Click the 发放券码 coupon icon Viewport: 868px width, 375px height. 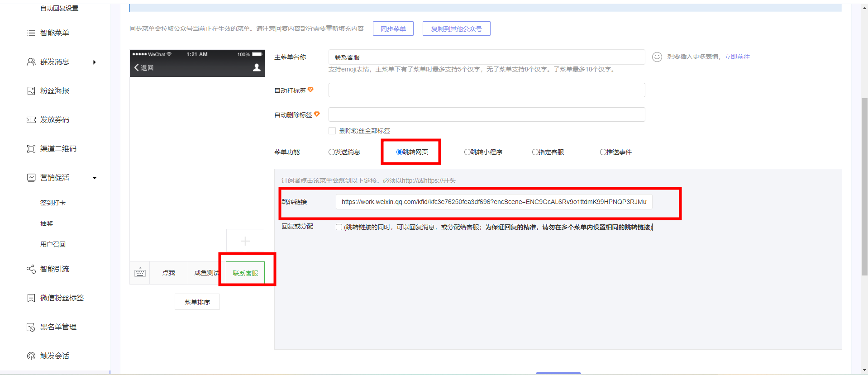31,120
